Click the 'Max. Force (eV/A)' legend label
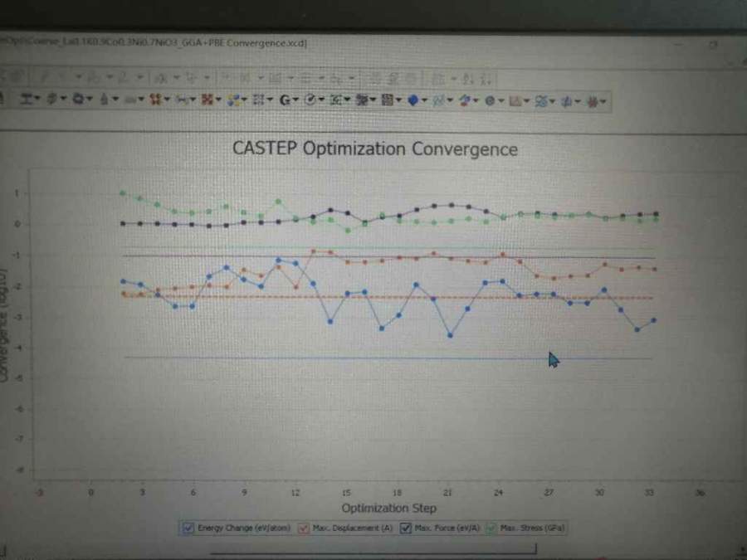Image resolution: width=747 pixels, height=560 pixels. coord(447,528)
